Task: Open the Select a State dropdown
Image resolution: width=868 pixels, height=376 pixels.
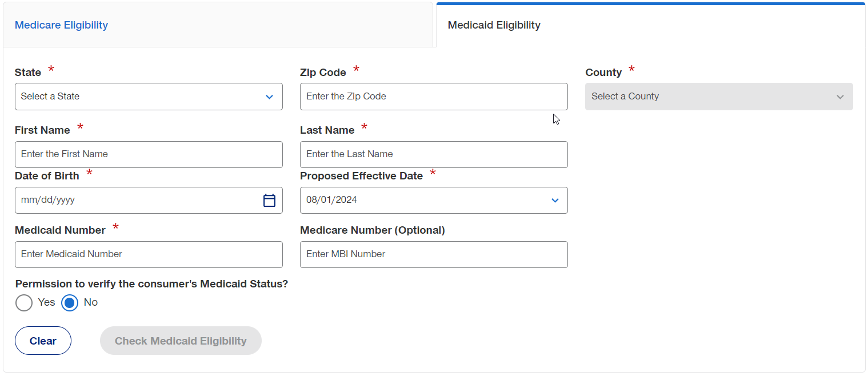Action: click(149, 97)
